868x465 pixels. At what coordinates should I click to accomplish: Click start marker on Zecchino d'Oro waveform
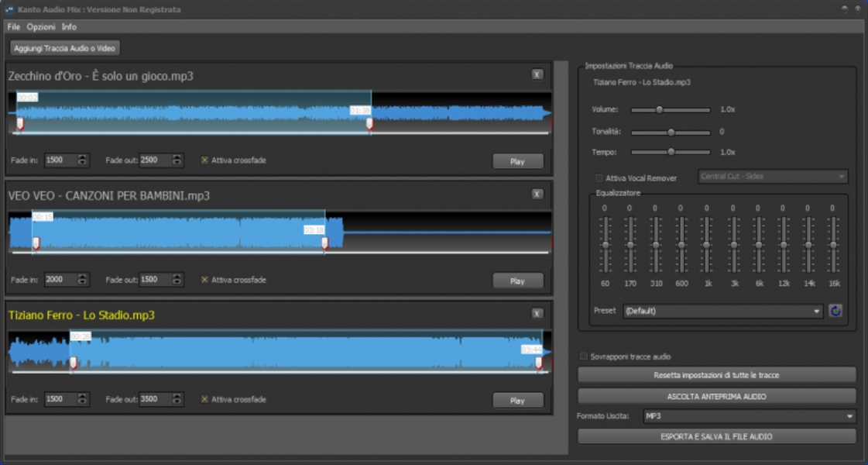coord(20,123)
